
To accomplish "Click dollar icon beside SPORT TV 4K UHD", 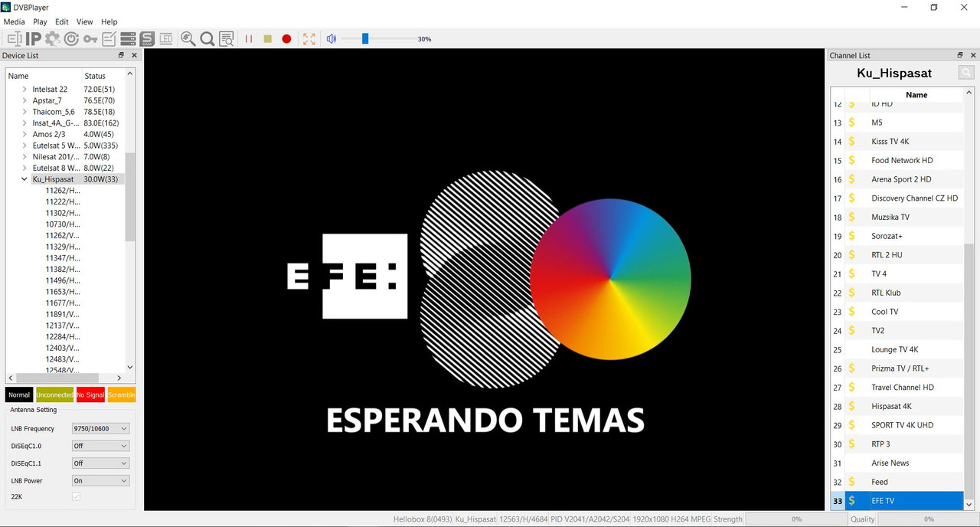I will [x=851, y=425].
